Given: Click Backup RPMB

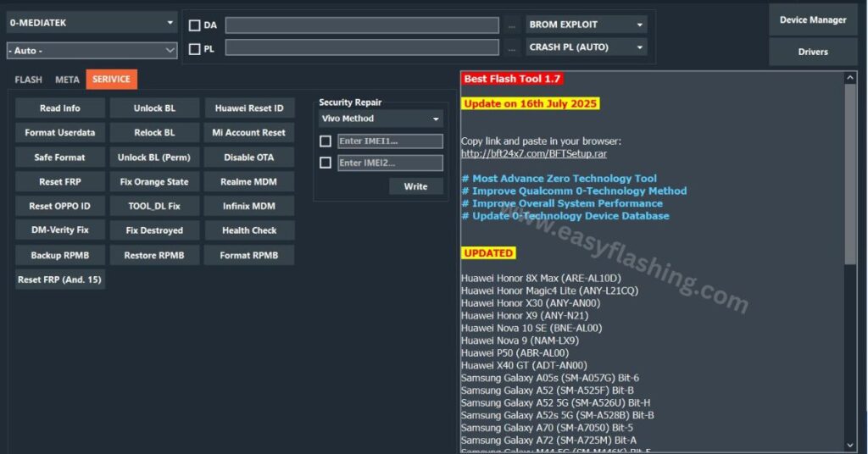Looking at the screenshot, I should [x=60, y=256].
